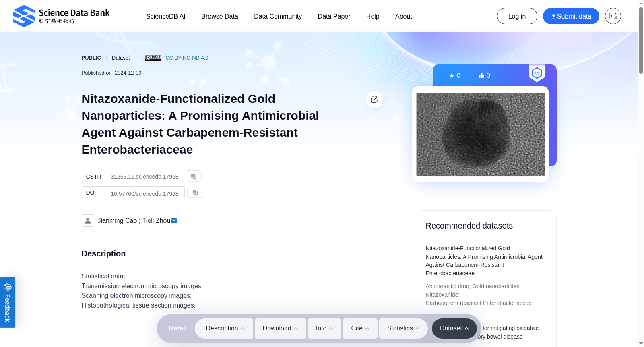Open Data Paper page
The image size is (644, 347).
tap(334, 16)
